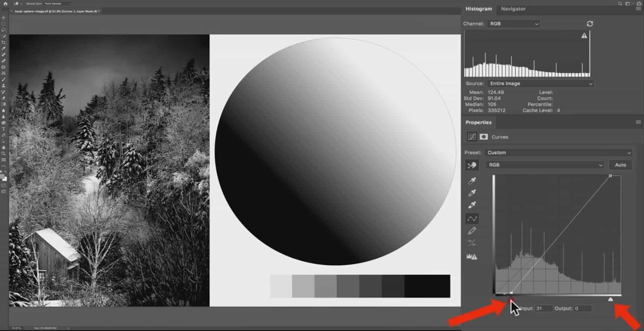Switch to the Histogram tab

tap(479, 8)
